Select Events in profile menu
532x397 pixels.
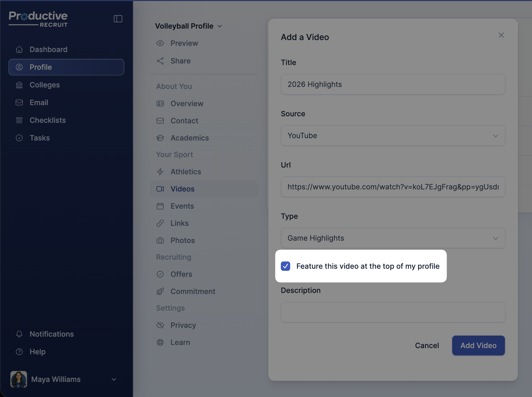[x=182, y=206]
